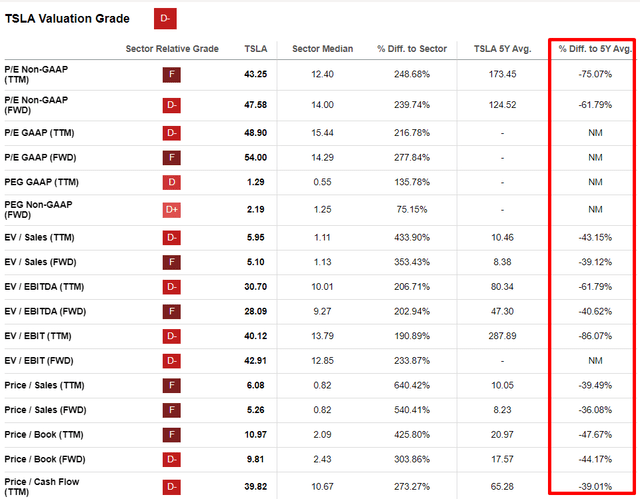Viewport: 640px width, 499px height.
Task: Click the D- grade badge for Price / Cash Flow (TTM)
Action: coord(172,487)
